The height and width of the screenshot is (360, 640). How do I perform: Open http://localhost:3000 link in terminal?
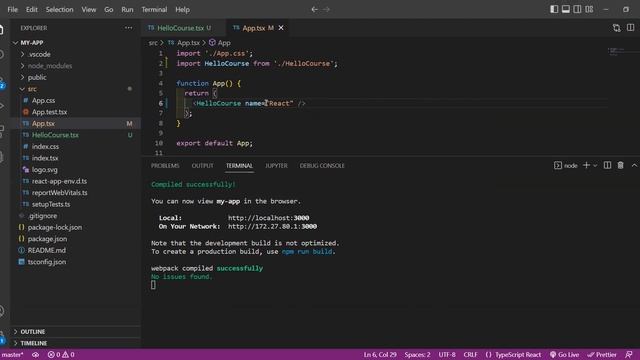pyautogui.click(x=268, y=218)
